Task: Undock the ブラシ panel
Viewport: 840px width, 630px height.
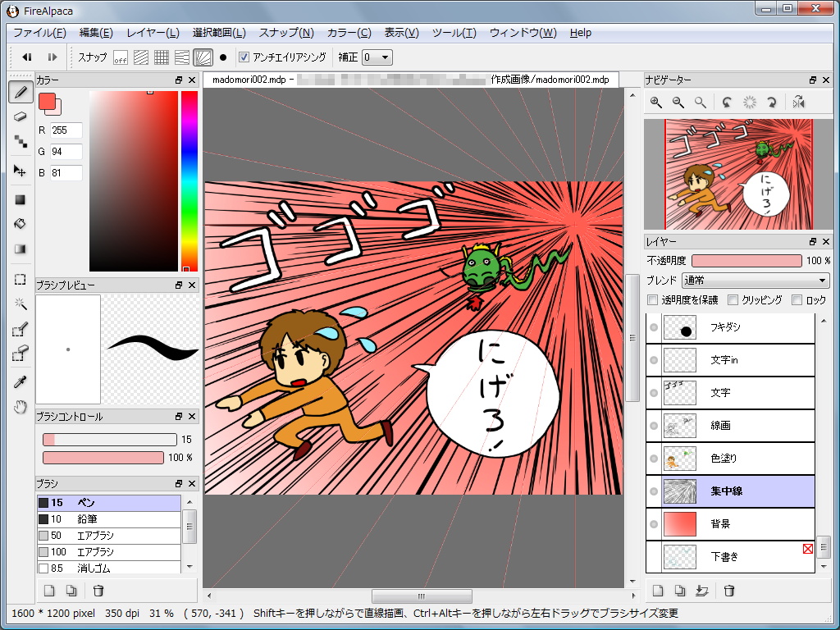Action: coord(179,483)
